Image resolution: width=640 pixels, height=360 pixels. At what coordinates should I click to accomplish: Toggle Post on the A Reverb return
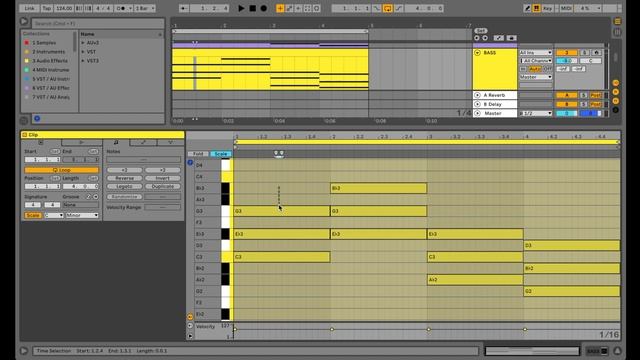pos(596,95)
